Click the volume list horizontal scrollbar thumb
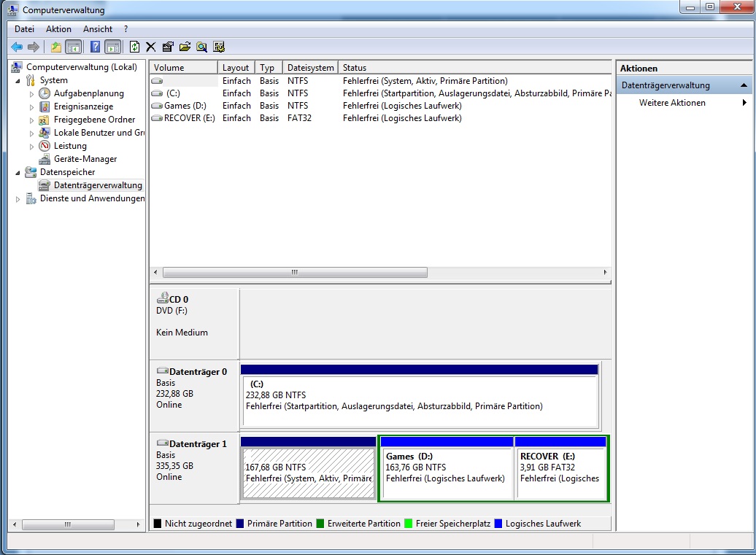This screenshot has width=756, height=555. point(295,272)
